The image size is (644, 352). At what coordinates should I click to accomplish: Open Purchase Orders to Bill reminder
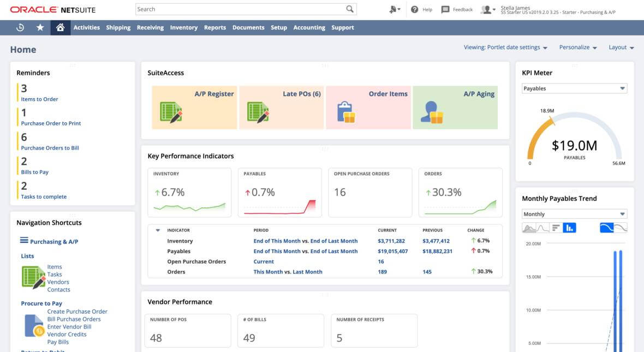point(50,148)
